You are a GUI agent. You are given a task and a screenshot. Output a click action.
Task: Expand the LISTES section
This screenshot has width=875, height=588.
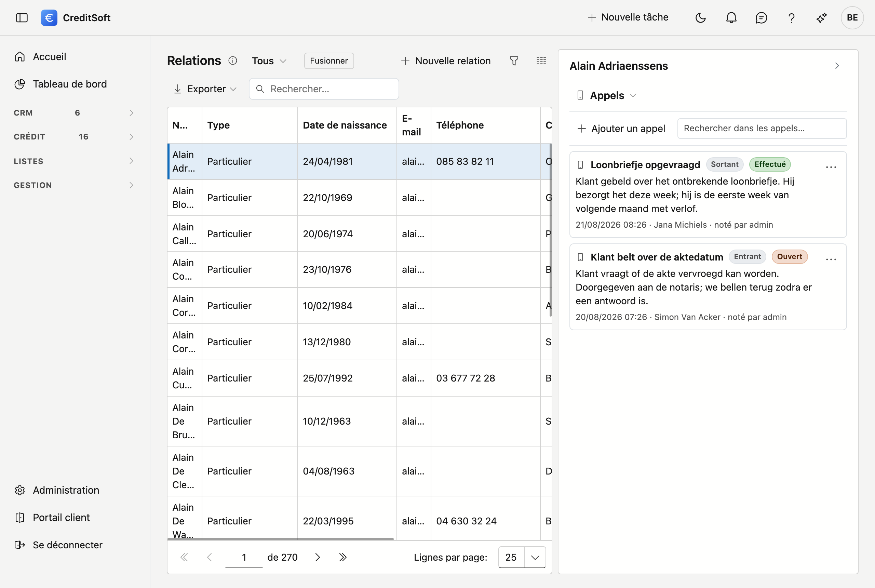pyautogui.click(x=73, y=161)
